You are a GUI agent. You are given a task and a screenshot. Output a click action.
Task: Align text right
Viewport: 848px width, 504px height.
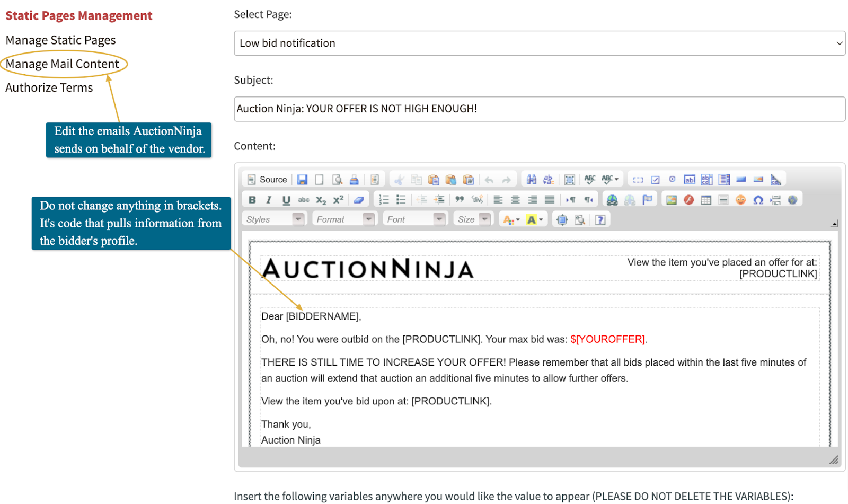533,200
